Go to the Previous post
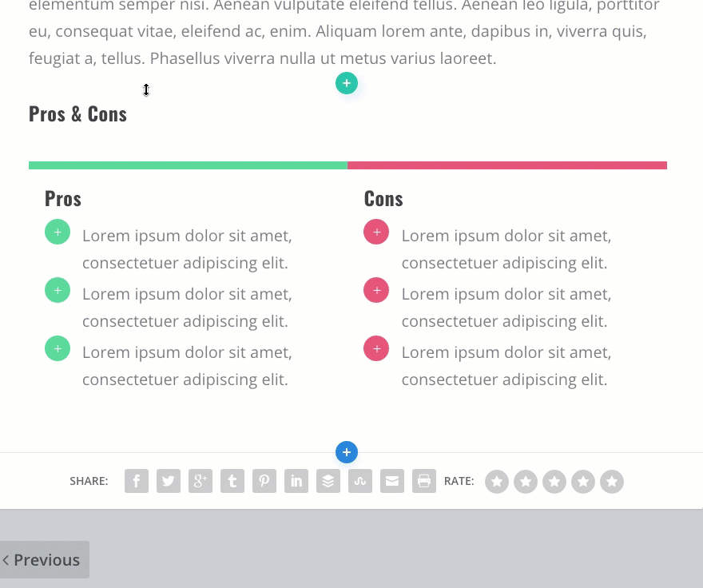The image size is (703, 588). tap(45, 559)
